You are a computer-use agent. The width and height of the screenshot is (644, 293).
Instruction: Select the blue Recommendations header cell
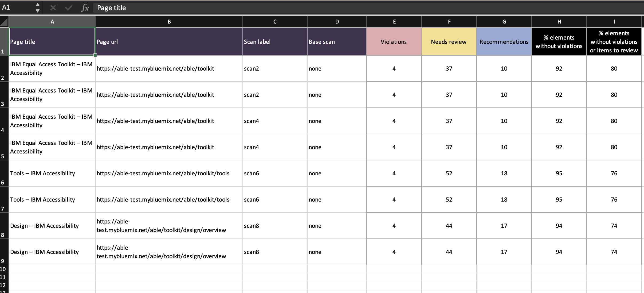(504, 41)
